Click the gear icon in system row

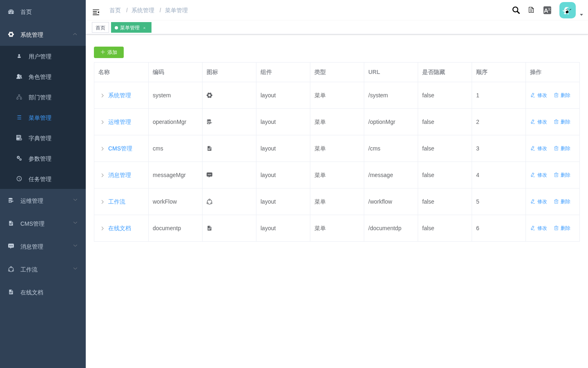[209, 95]
